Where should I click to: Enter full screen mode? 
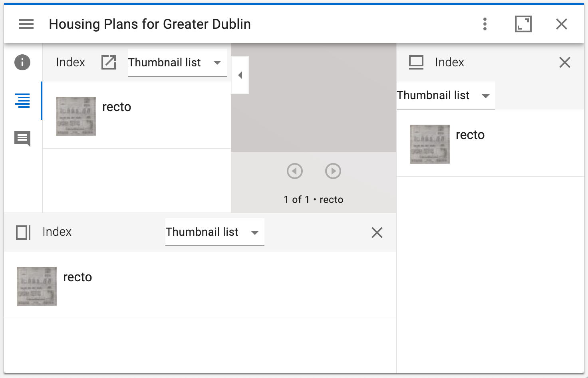[523, 24]
